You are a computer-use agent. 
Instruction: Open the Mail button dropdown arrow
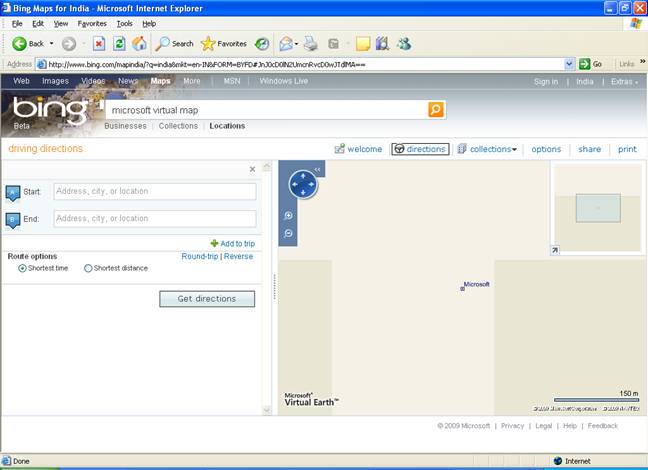pyautogui.click(x=296, y=44)
